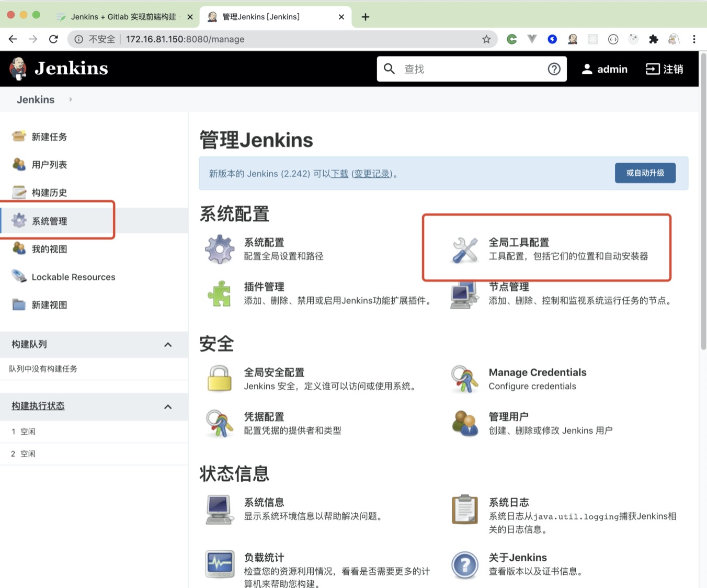
Task: Open Chrome's three-dot menu
Action: pos(694,39)
